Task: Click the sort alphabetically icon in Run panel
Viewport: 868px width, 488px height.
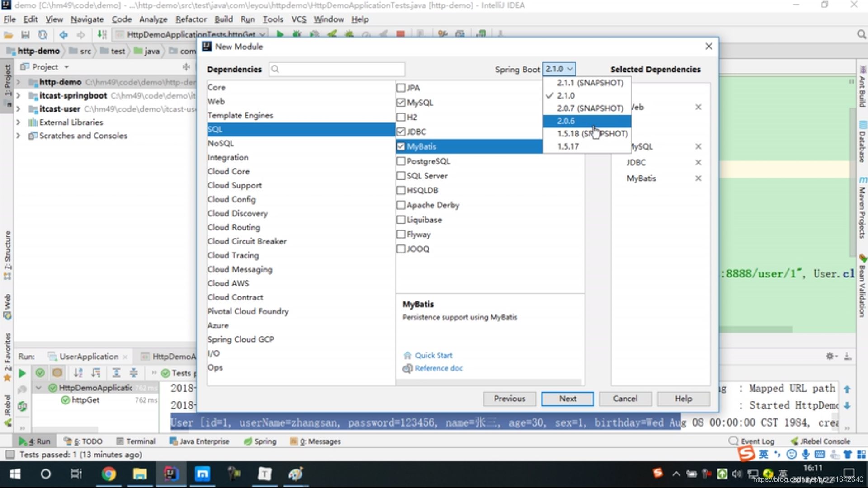Action: point(78,373)
